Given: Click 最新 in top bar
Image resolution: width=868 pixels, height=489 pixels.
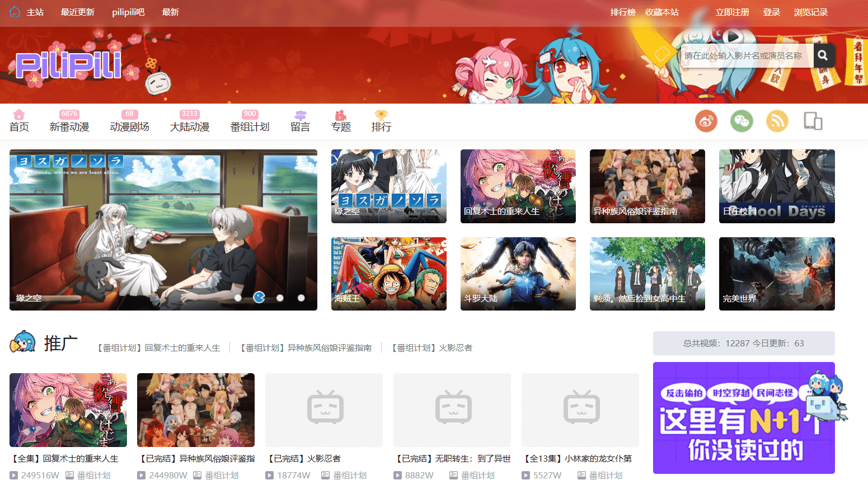Looking at the screenshot, I should (x=171, y=12).
